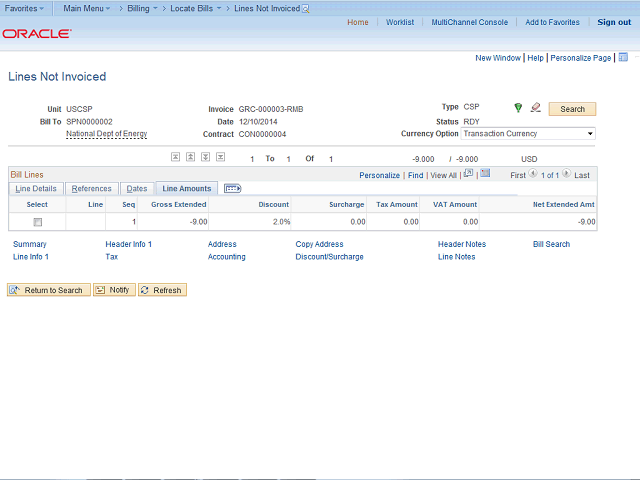Click the previous row arrow in Bill Lines
The image size is (640, 480).
tap(533, 173)
